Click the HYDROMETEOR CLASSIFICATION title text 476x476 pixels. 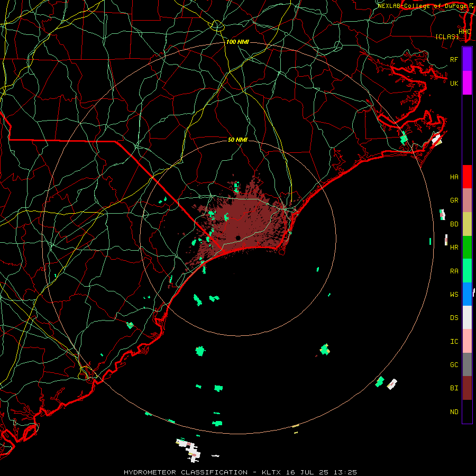[186, 472]
